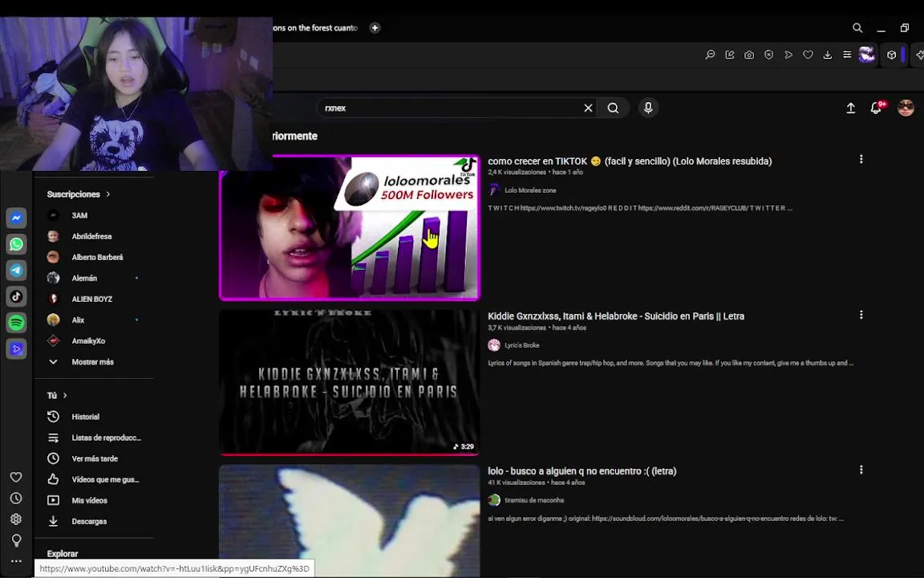This screenshot has height=578, width=924.
Task: Open WhatsApp in the Opera sidebar
Action: pos(17,244)
